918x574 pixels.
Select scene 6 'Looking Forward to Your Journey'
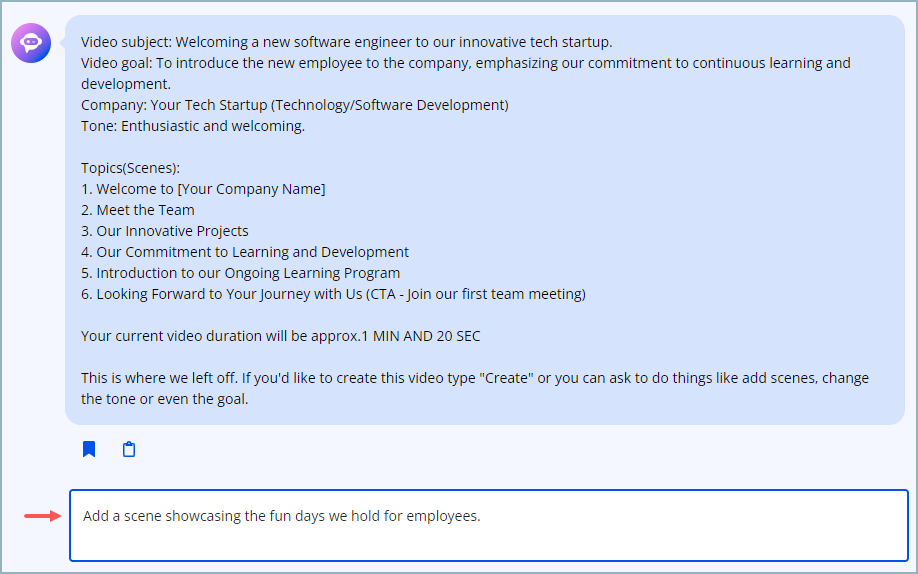(333, 294)
